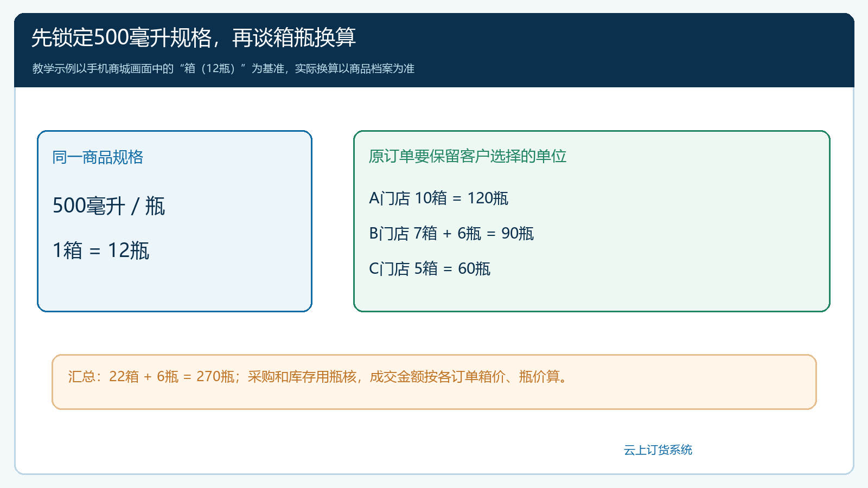Screen dimensions: 868x488
Task: Click the slide title about locking 500毫升规格
Action: (194, 38)
